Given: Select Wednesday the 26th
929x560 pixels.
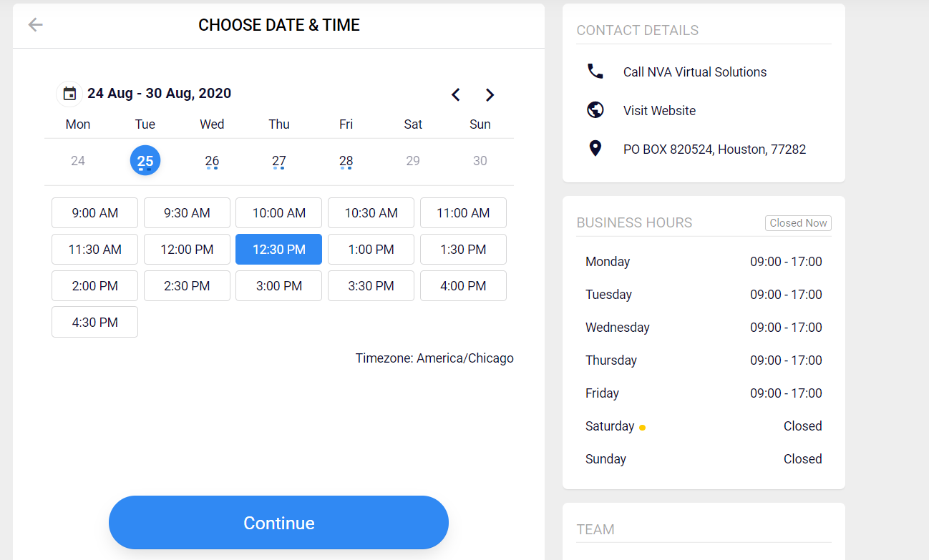Looking at the screenshot, I should tap(212, 161).
